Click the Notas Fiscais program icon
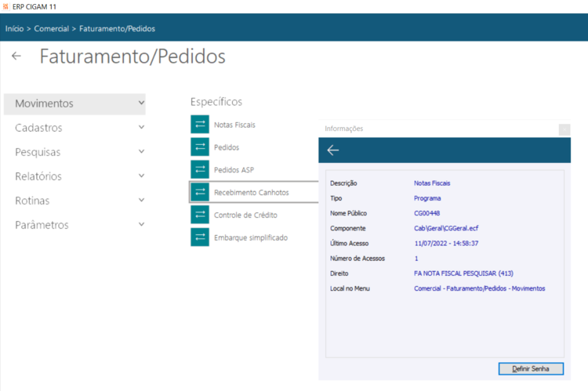The width and height of the screenshot is (588, 391). (x=200, y=125)
